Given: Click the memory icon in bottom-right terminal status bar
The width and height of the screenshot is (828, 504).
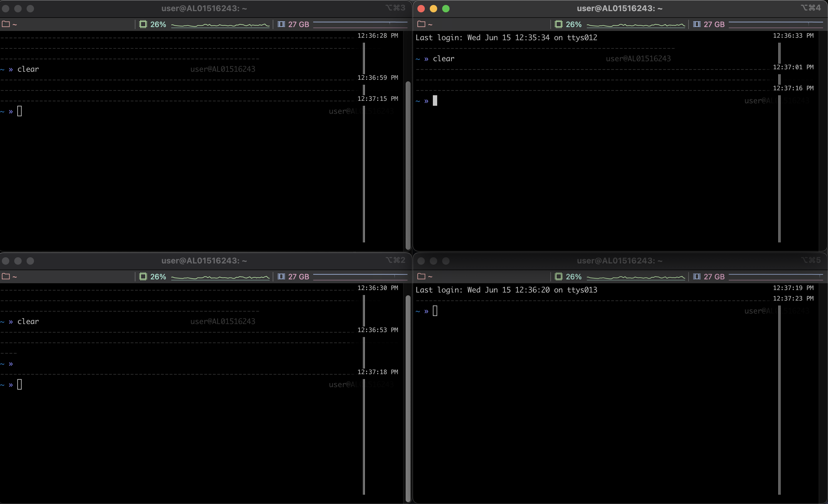Looking at the screenshot, I should pos(697,276).
